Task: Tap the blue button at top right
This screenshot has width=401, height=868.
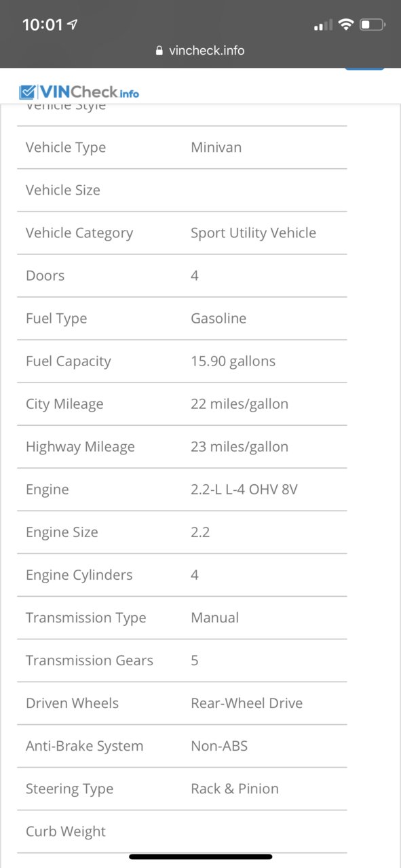Action: tap(364, 68)
